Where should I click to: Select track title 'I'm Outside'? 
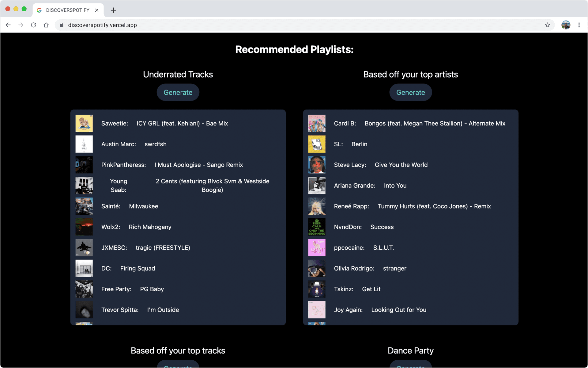coord(163,310)
